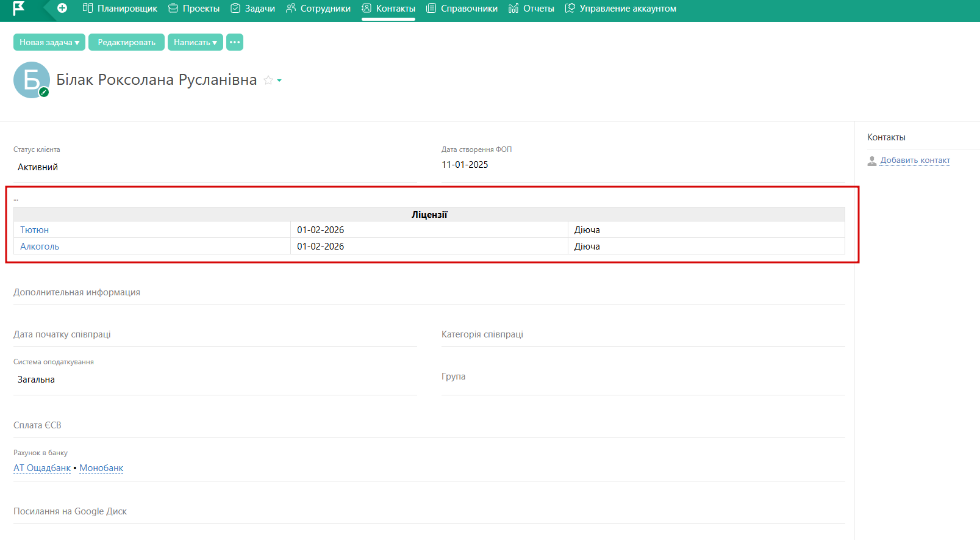Click the contact avatar letter Б
This screenshot has height=540, width=980.
point(31,80)
